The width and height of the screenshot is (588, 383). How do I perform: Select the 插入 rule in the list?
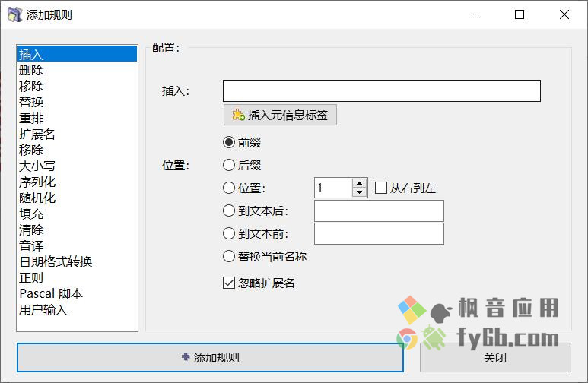click(77, 54)
